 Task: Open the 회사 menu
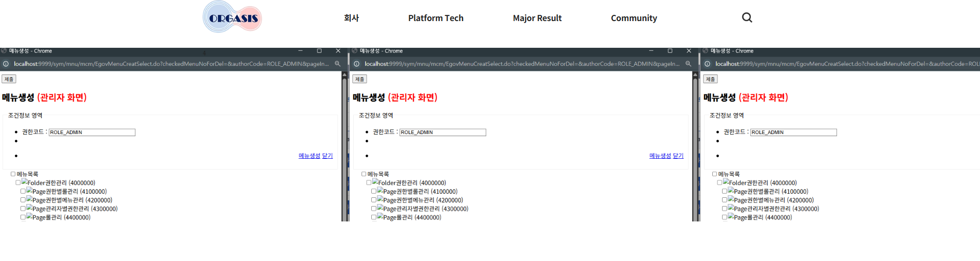(351, 18)
